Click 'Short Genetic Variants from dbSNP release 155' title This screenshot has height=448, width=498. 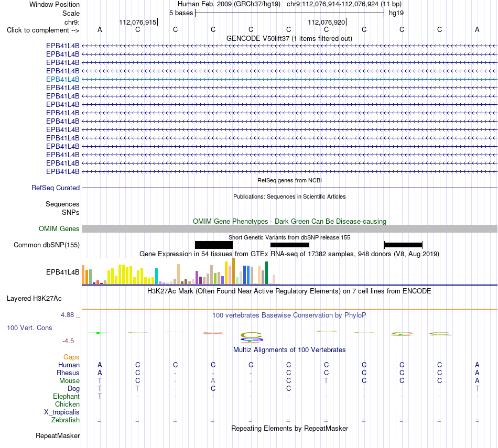(x=289, y=237)
